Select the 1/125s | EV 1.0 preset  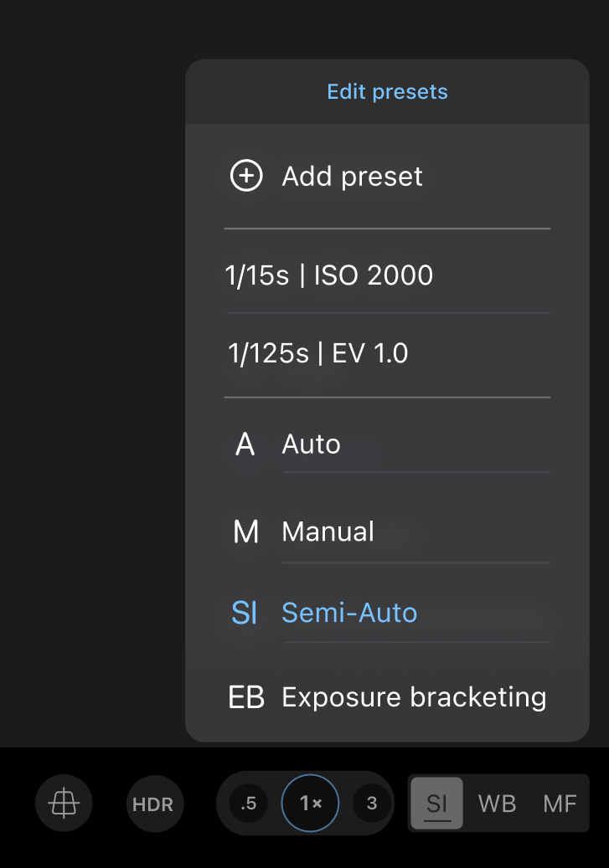tap(317, 352)
